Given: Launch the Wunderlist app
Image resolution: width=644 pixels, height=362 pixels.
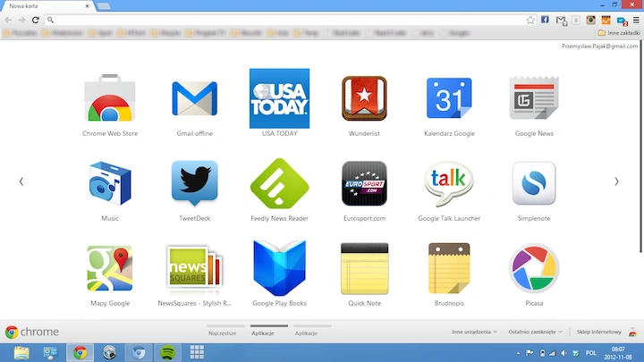Looking at the screenshot, I should (x=364, y=98).
